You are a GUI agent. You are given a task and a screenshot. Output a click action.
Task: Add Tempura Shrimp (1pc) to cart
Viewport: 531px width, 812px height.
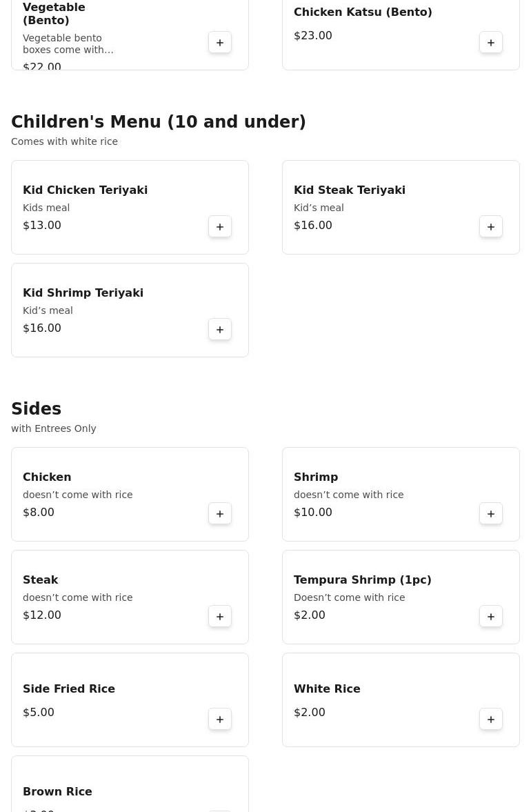[x=491, y=617]
